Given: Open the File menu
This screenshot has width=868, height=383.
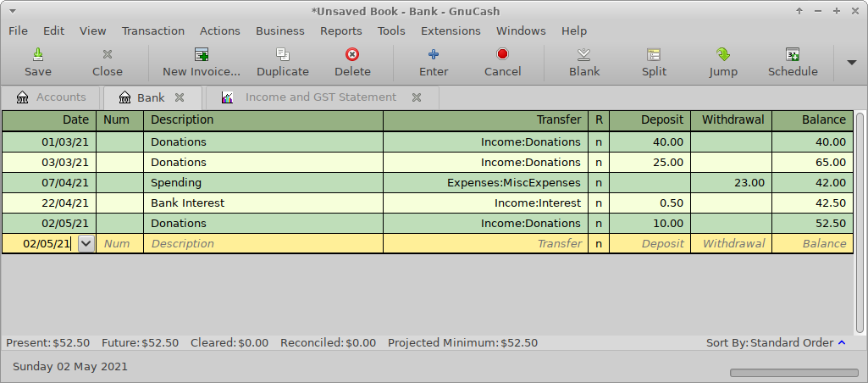Looking at the screenshot, I should (19, 31).
